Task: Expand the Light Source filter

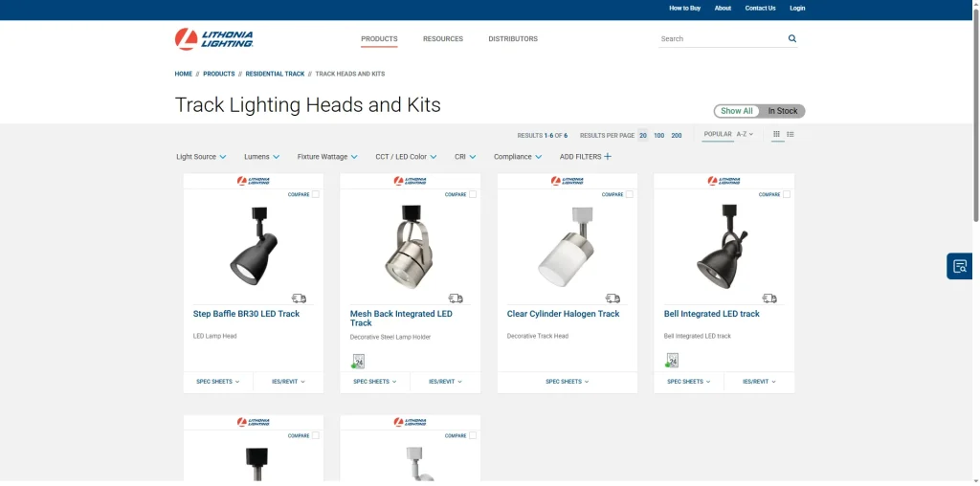Action: (201, 157)
